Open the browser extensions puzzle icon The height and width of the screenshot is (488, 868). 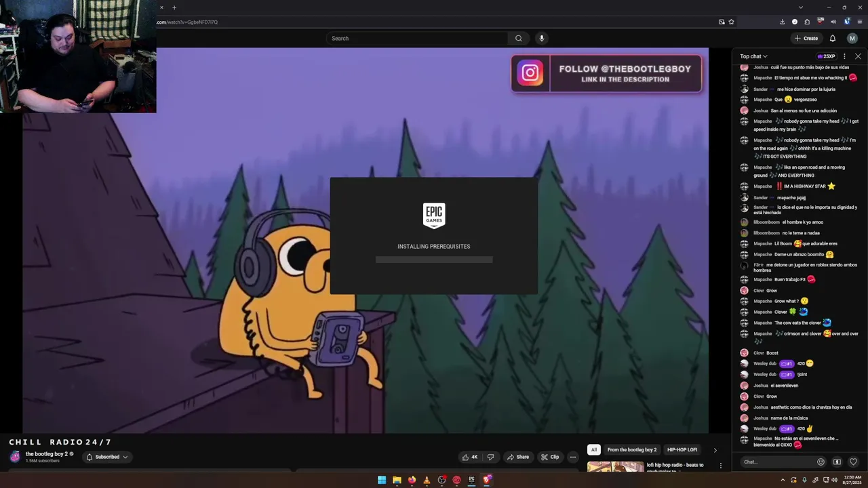coord(807,22)
